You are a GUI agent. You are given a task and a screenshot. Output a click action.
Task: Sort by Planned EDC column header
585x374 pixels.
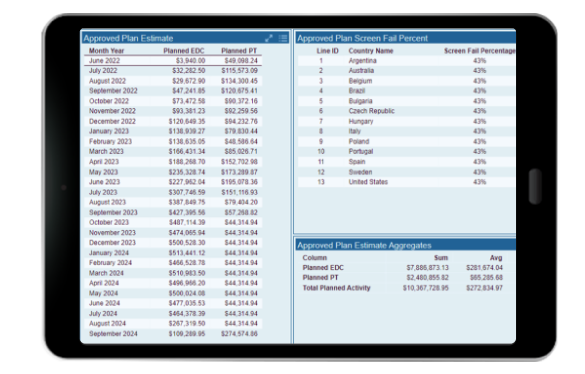184,51
